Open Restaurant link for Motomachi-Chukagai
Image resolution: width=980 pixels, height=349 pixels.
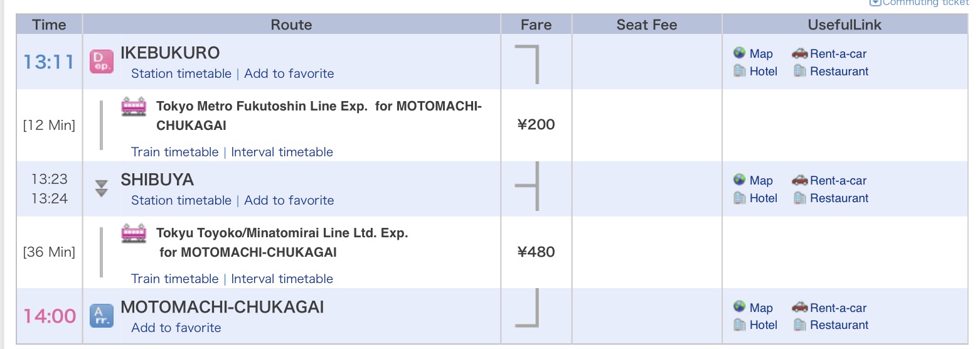click(839, 325)
